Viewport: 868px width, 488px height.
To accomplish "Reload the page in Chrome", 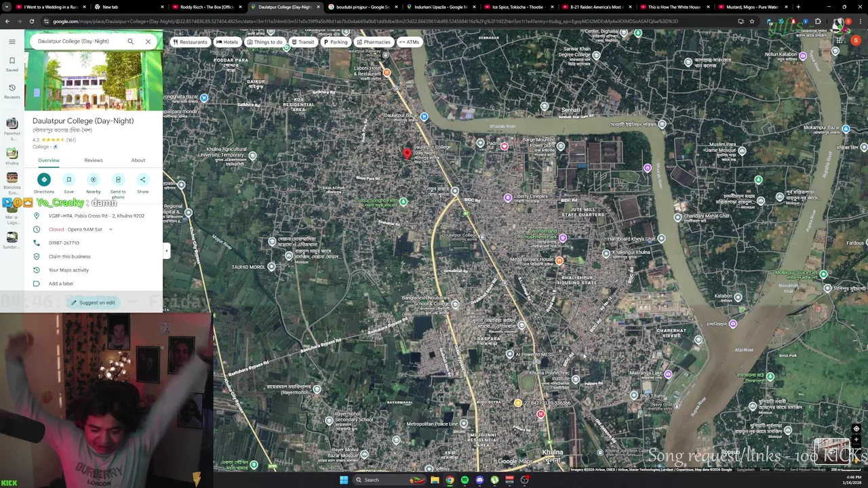I will pos(31,21).
